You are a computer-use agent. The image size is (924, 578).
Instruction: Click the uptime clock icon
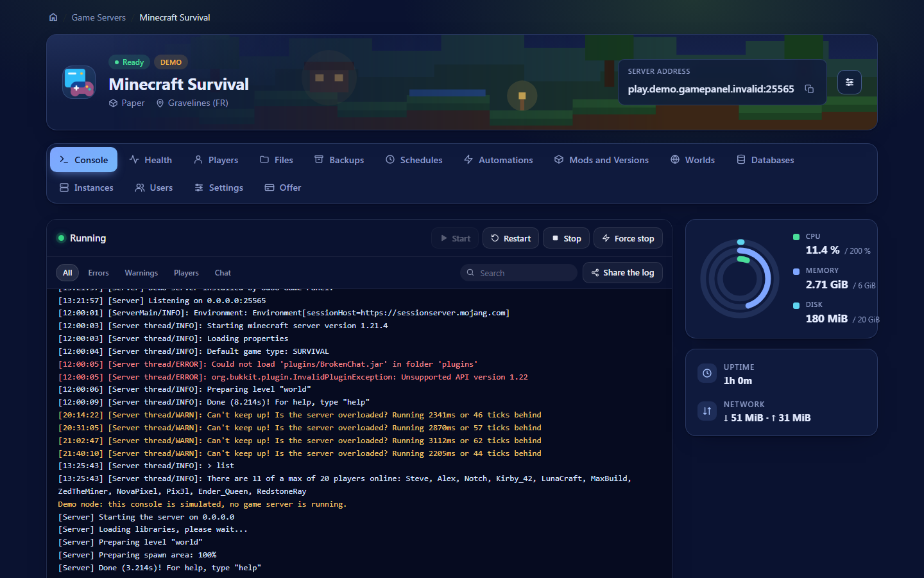pos(707,373)
